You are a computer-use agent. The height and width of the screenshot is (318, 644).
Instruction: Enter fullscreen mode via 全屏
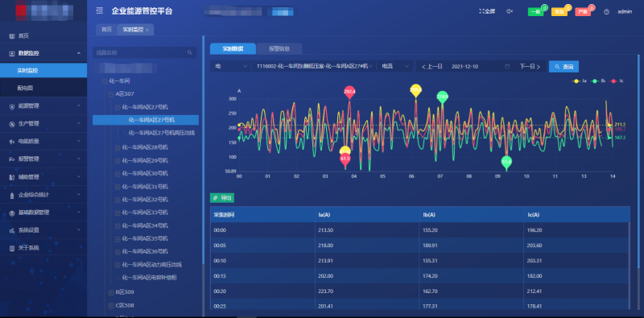[487, 11]
